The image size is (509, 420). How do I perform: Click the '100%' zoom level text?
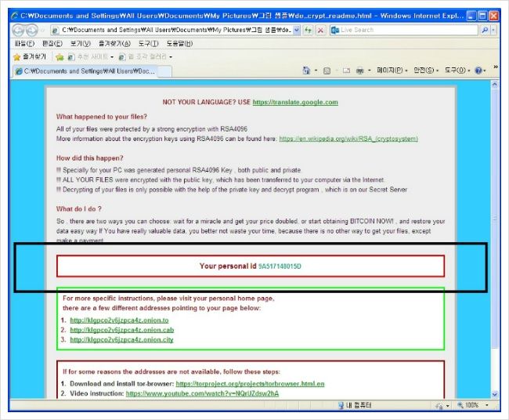click(x=472, y=405)
